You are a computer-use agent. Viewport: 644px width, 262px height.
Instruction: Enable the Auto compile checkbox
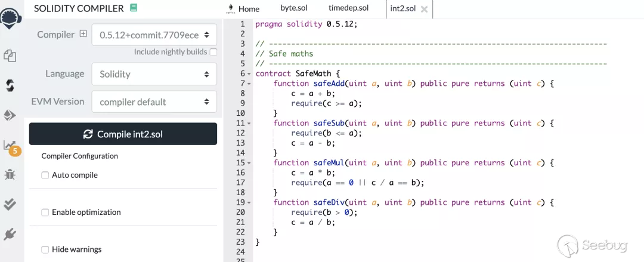coord(45,175)
